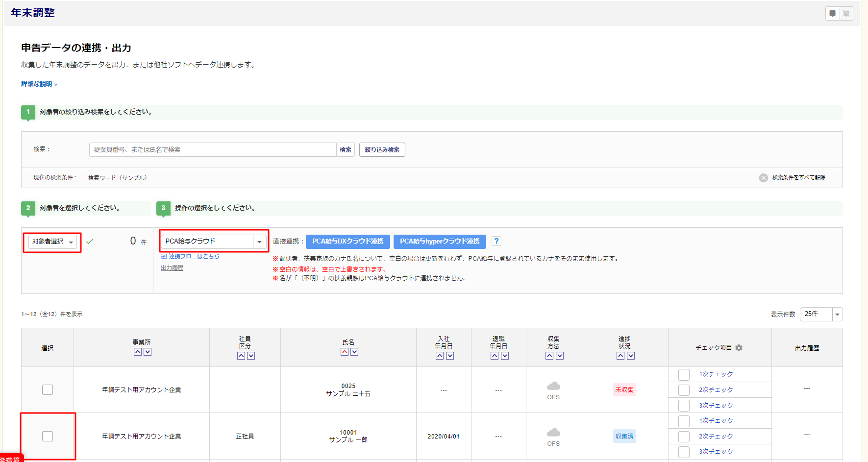Open the comment icon in the header
Image resolution: width=868 pixels, height=462 pixels.
[832, 13]
